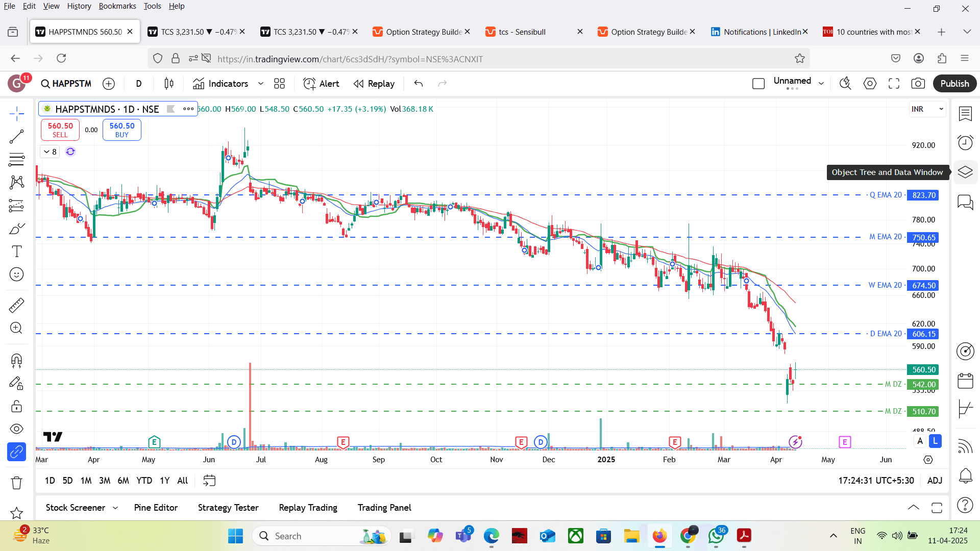Add symbol to compare
Viewport: 980px width, 551px height.
(109, 84)
